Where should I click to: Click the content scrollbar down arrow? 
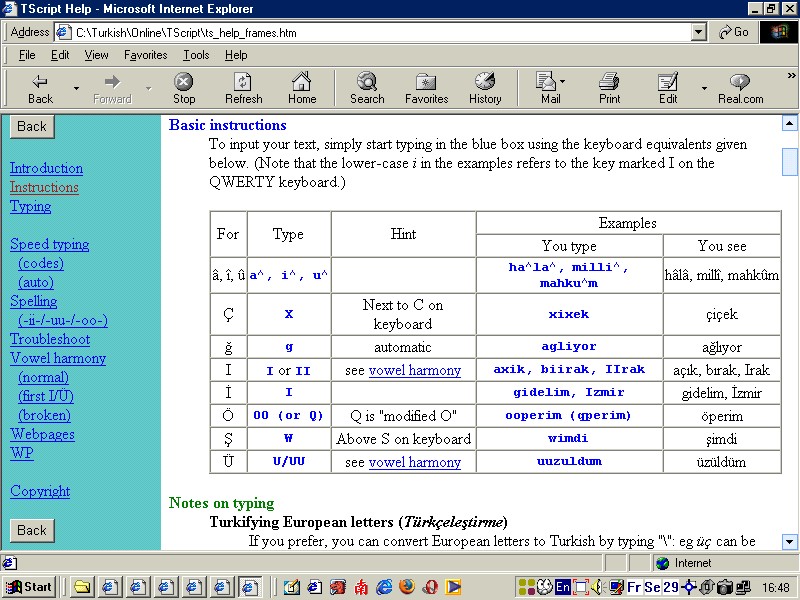(x=789, y=542)
